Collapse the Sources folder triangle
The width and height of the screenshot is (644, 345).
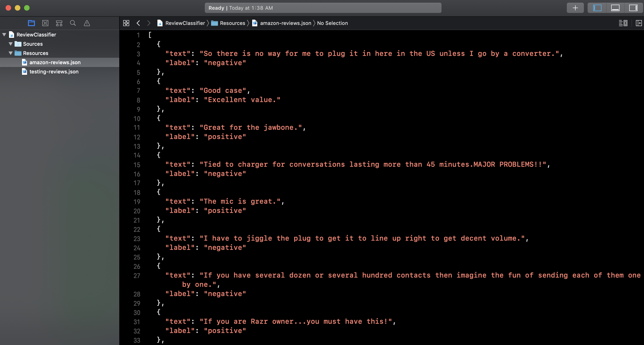tap(10, 44)
